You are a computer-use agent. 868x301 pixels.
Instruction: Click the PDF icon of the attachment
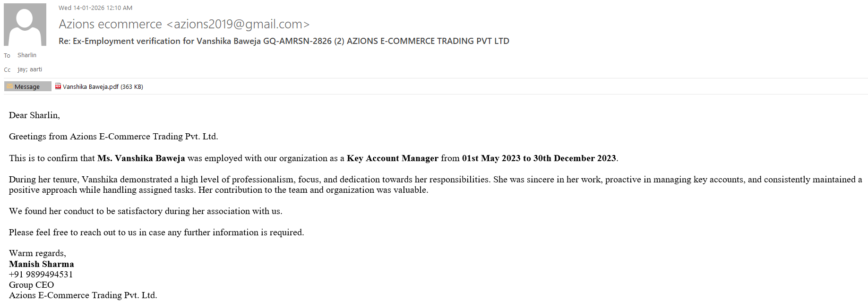[x=58, y=86]
